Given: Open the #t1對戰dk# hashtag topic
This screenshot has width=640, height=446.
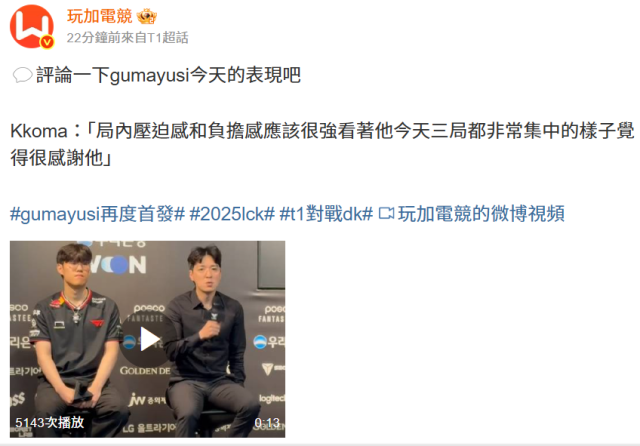Looking at the screenshot, I should (x=326, y=213).
